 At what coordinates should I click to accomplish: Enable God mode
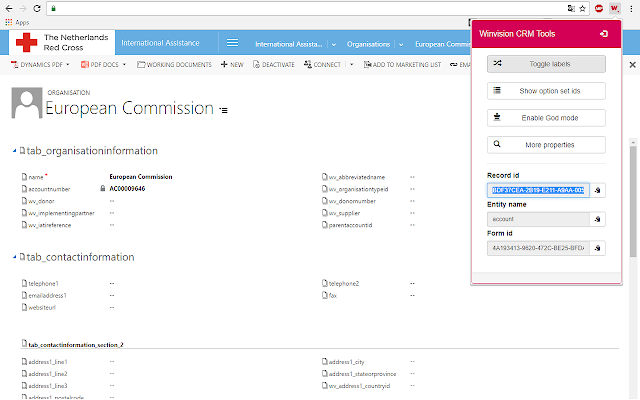pos(546,118)
